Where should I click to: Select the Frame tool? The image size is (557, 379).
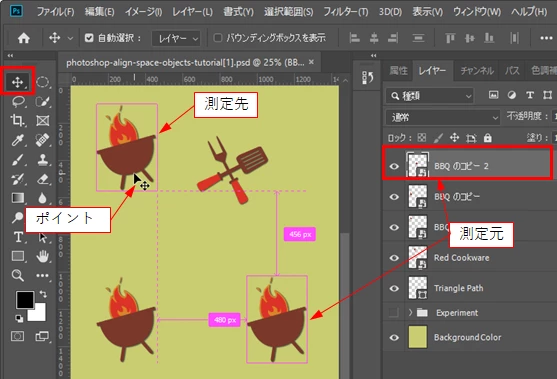tap(43, 121)
